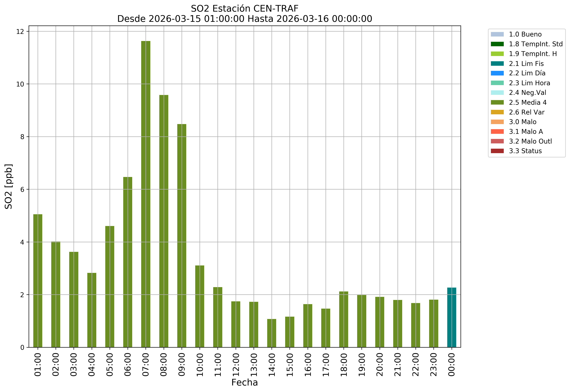Click the tallest bar at 07:00
570x392 pixels.
[146, 194]
